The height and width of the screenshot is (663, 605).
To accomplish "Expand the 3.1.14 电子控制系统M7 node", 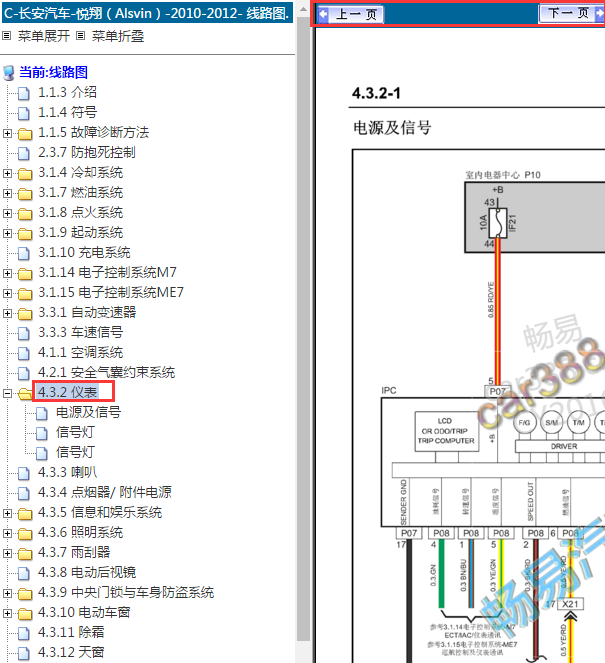I will (x=7, y=273).
